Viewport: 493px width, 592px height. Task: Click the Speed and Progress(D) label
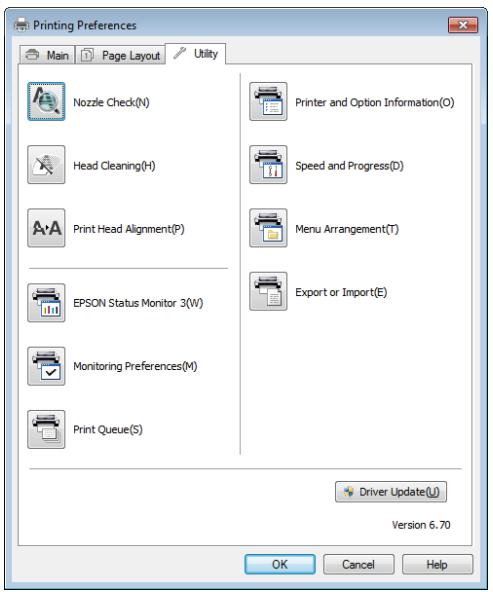pyautogui.click(x=349, y=166)
